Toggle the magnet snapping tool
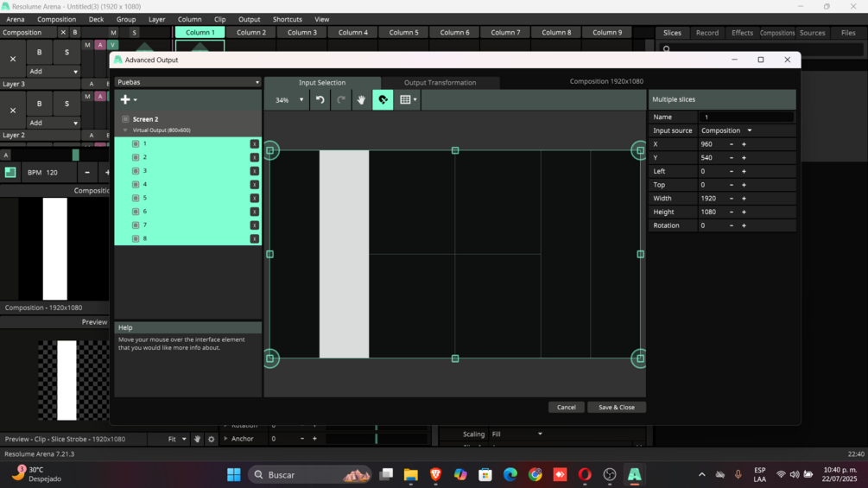 [383, 99]
